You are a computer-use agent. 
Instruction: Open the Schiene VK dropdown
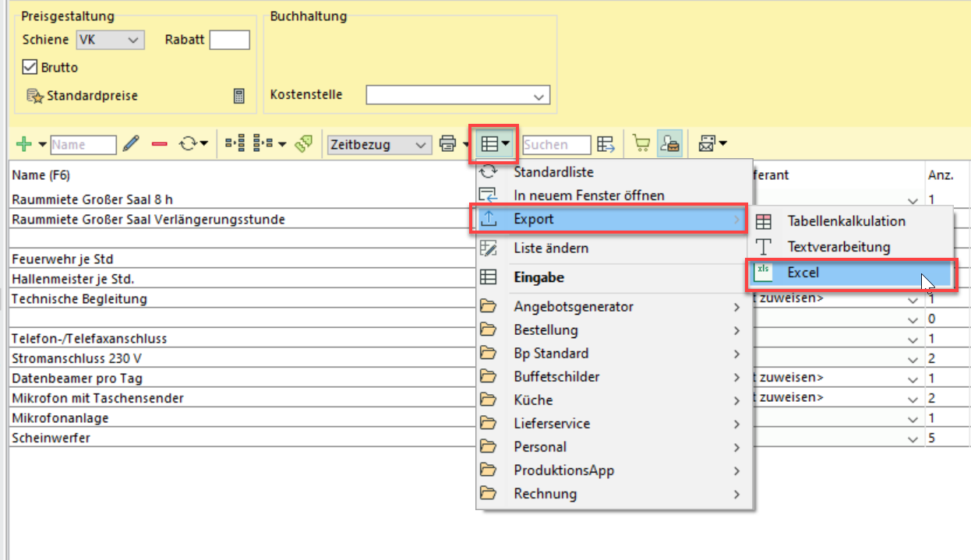click(110, 40)
